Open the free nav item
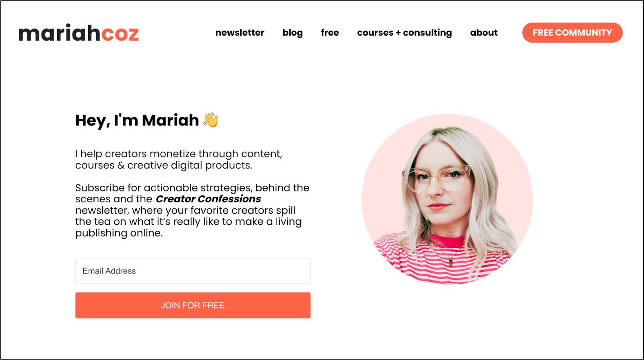This screenshot has height=360, width=644. tap(330, 33)
